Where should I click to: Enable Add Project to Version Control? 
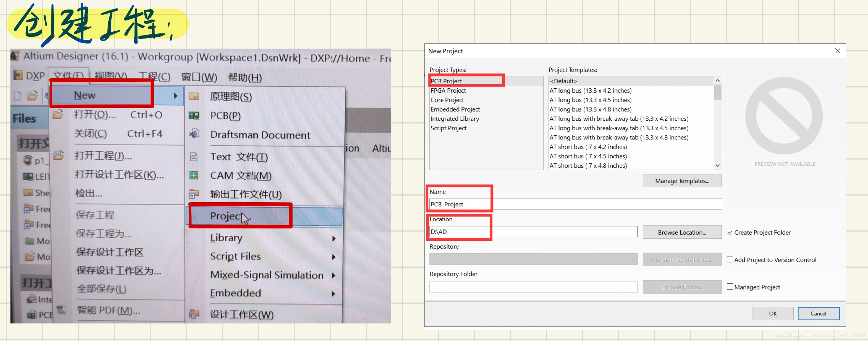730,259
